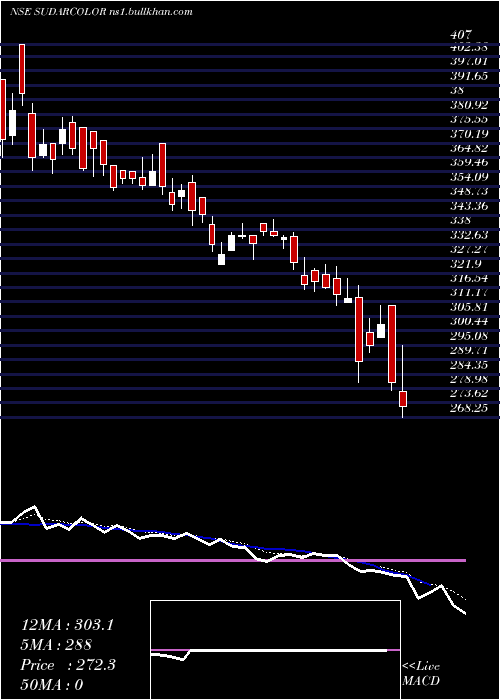Select the 354.09 price level label
This screenshot has height=700, width=500.
pyautogui.click(x=469, y=177)
